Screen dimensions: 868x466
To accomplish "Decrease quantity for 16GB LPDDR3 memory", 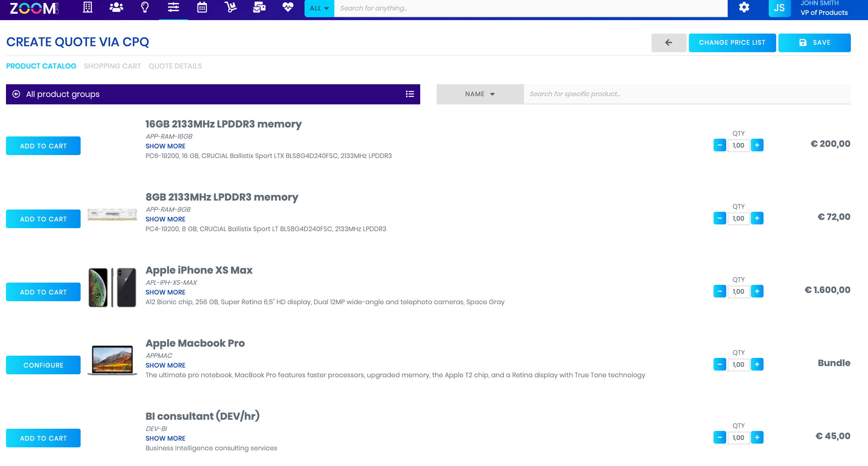I will [719, 145].
